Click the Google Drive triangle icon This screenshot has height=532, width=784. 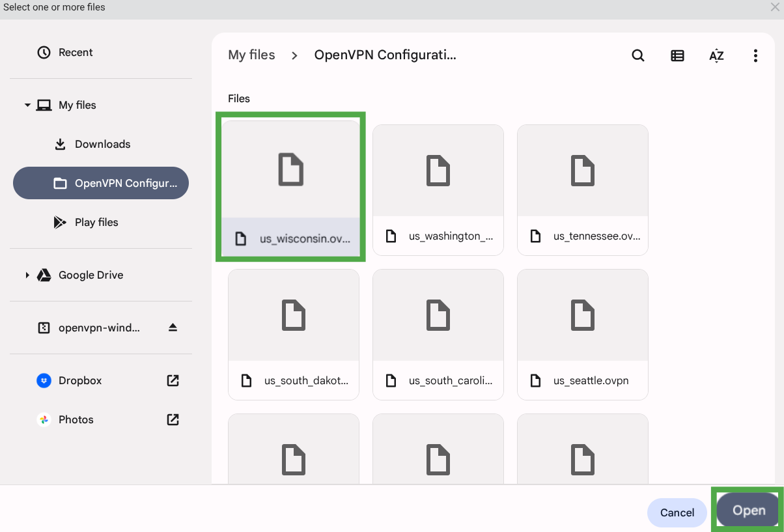(44, 275)
